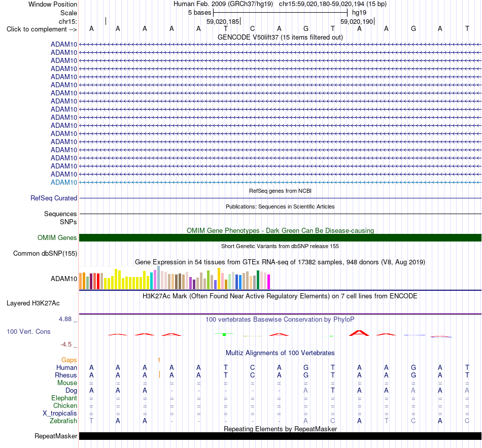Click 'Human Feb. 2009 (GRCh37/hg19)' header text
Image resolution: width=482 pixels, height=448 pixels.
coord(223,4)
